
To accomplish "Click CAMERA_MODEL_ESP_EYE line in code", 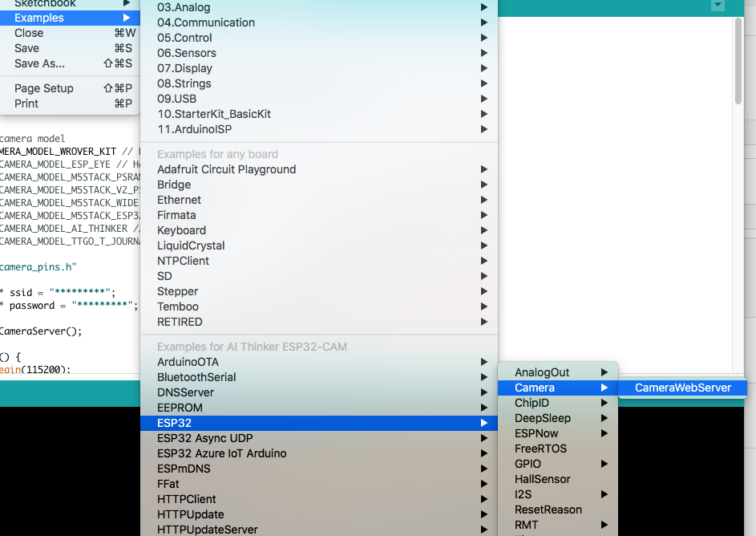I will [x=70, y=164].
